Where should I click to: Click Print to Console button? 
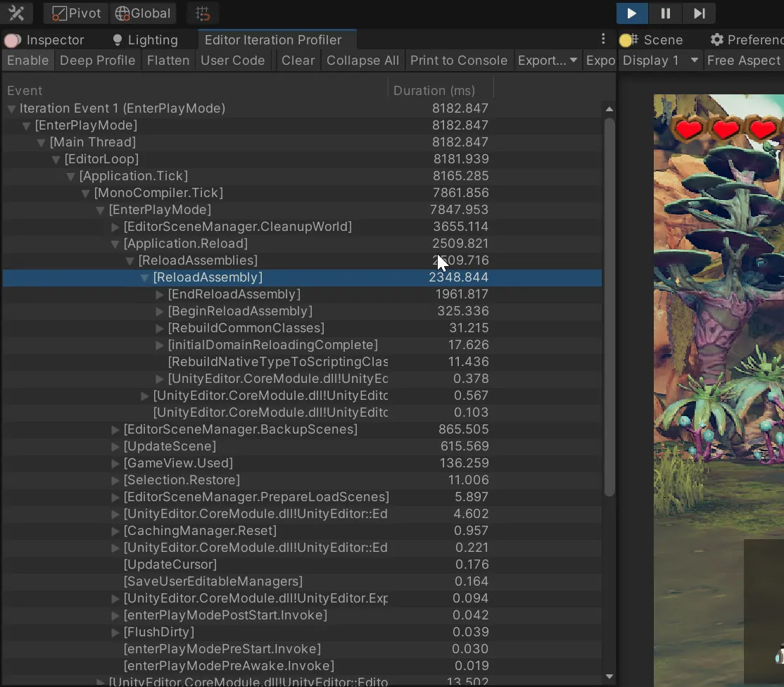click(x=458, y=61)
